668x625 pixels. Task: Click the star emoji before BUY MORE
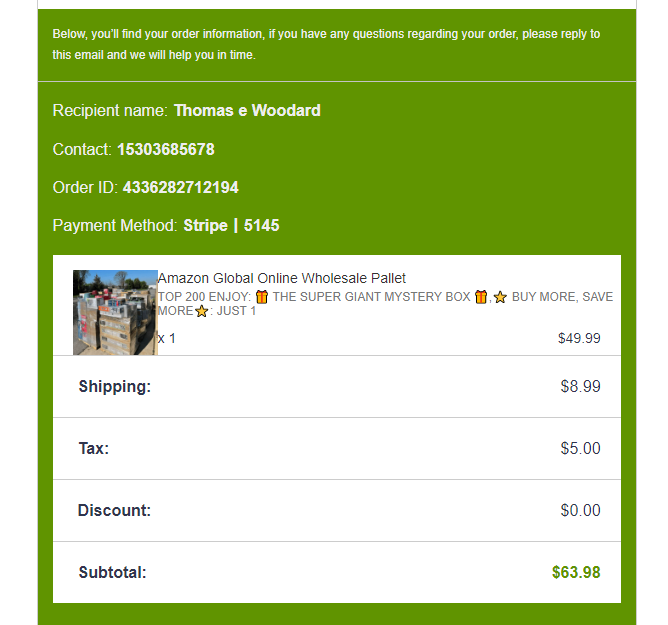pos(501,297)
